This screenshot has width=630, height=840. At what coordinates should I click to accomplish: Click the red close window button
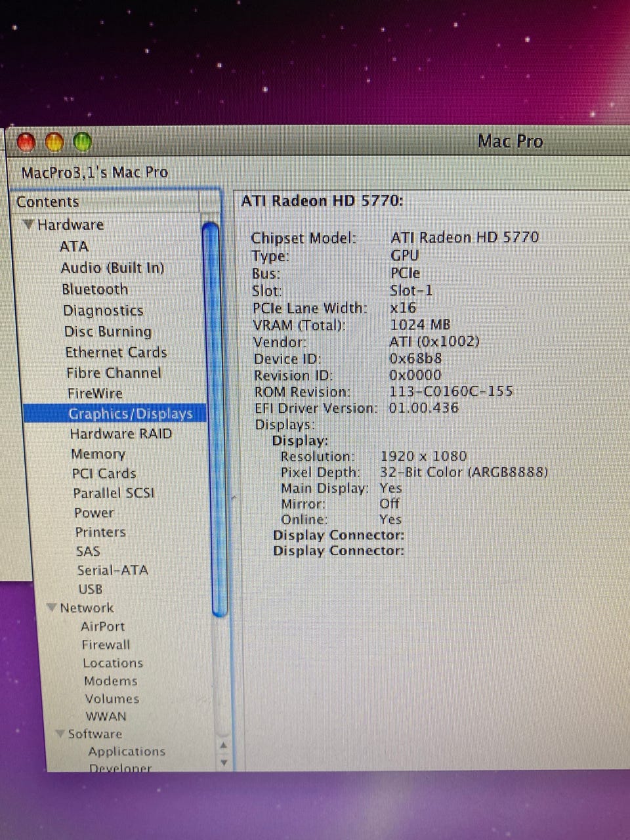[26, 142]
